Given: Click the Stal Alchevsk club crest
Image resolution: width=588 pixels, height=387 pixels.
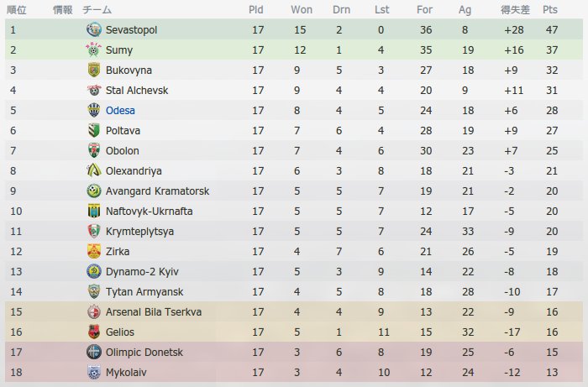Looking at the screenshot, I should (94, 91).
